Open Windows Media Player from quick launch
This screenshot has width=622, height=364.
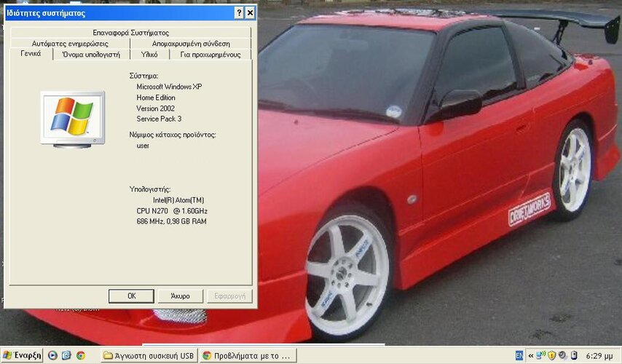click(x=52, y=355)
